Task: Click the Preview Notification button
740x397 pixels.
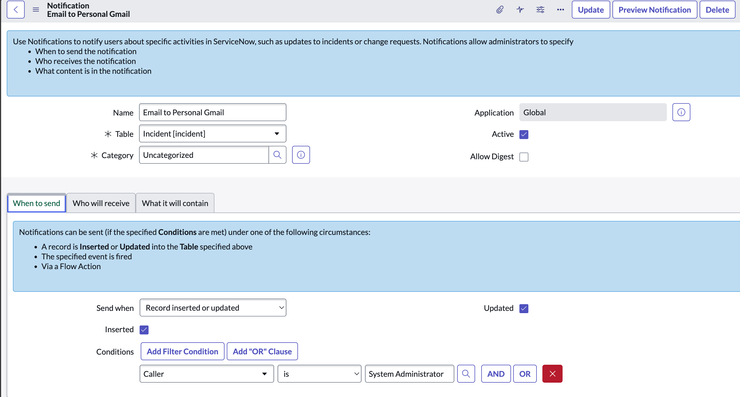Action: click(x=655, y=9)
